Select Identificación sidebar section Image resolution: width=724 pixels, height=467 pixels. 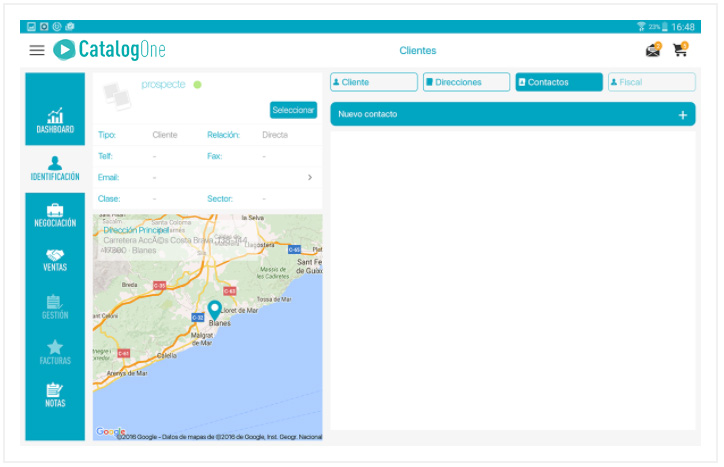55,169
